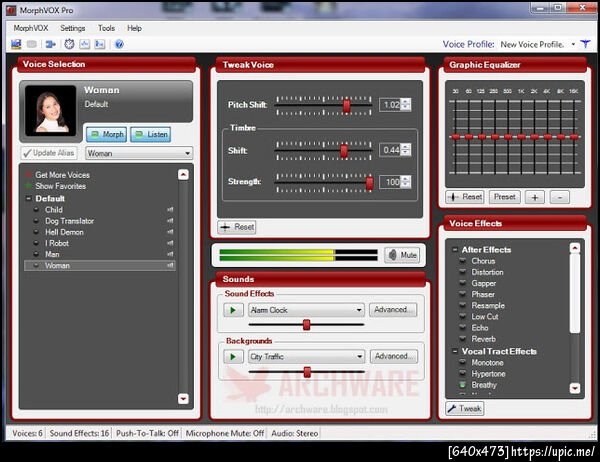This screenshot has height=462, width=600.
Task: Open the Help menu
Action: point(134,28)
